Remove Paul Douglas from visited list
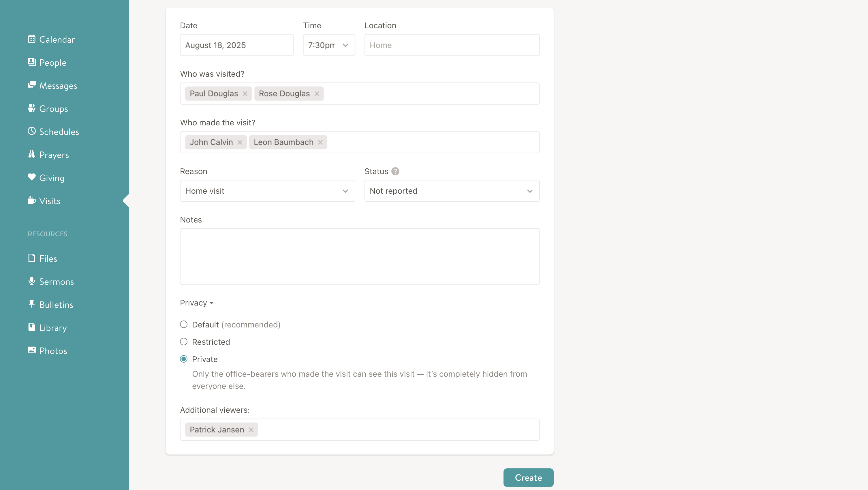Image resolution: width=868 pixels, height=490 pixels. click(245, 94)
